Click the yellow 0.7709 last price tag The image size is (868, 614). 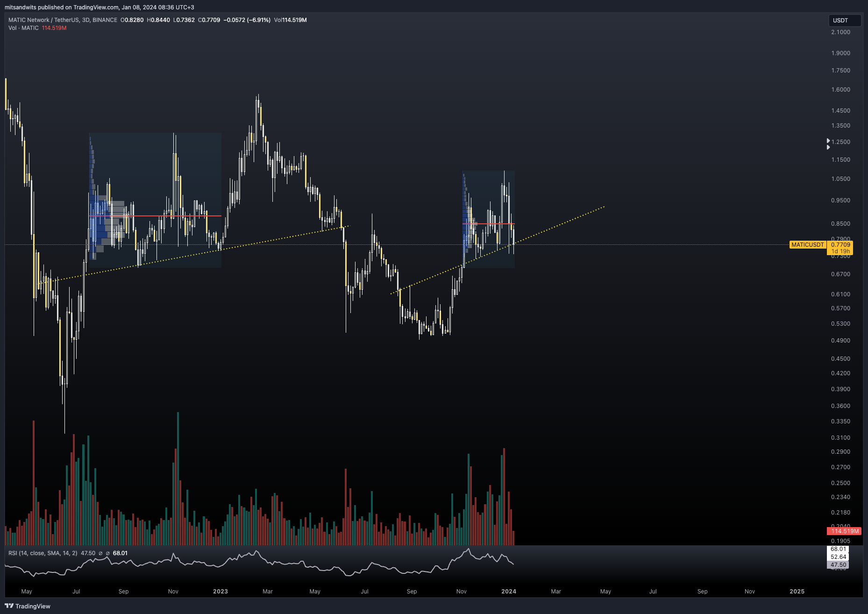click(840, 245)
